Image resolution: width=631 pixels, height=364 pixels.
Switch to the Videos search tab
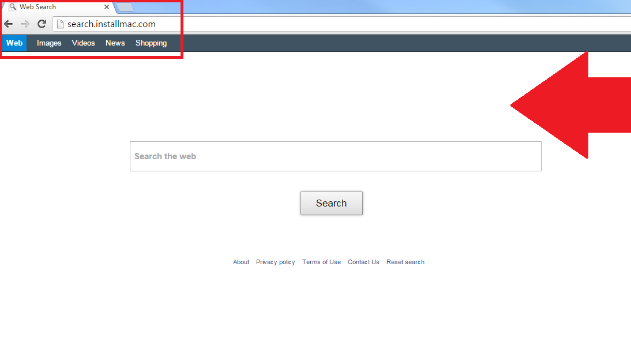pyautogui.click(x=83, y=43)
